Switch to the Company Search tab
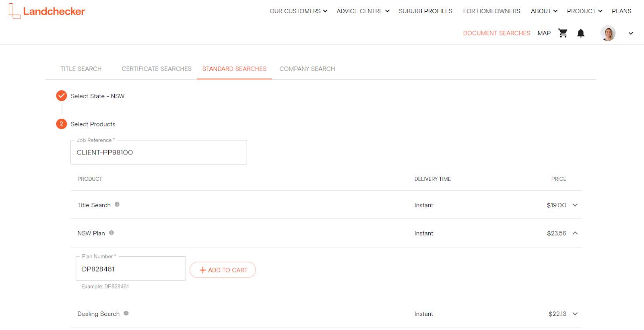 (307, 69)
